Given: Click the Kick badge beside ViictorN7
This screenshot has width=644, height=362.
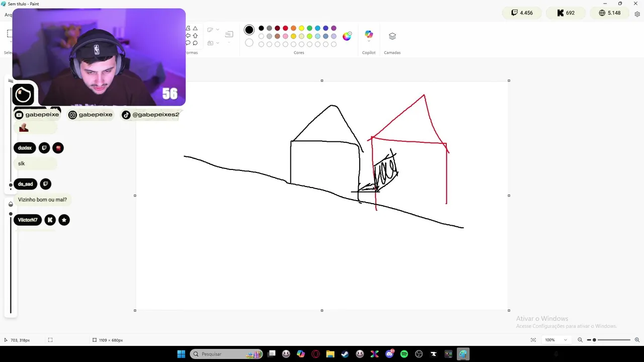Looking at the screenshot, I should coord(50,220).
